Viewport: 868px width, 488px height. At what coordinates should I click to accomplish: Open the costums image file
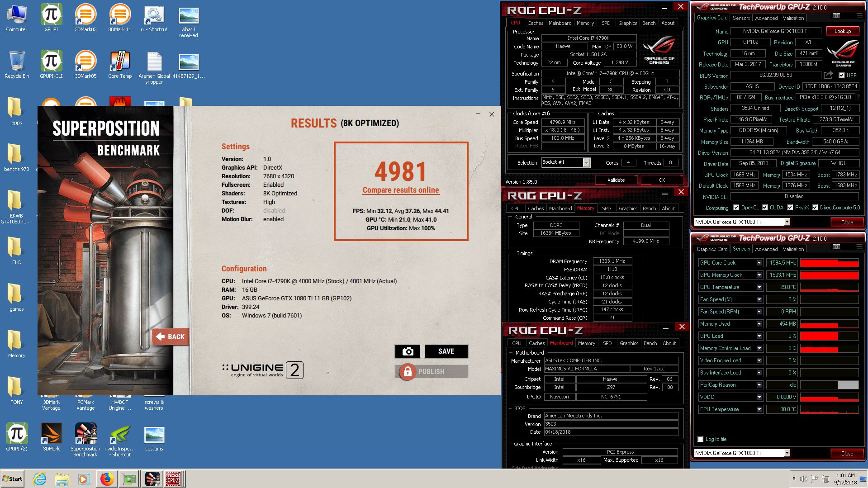click(x=154, y=438)
